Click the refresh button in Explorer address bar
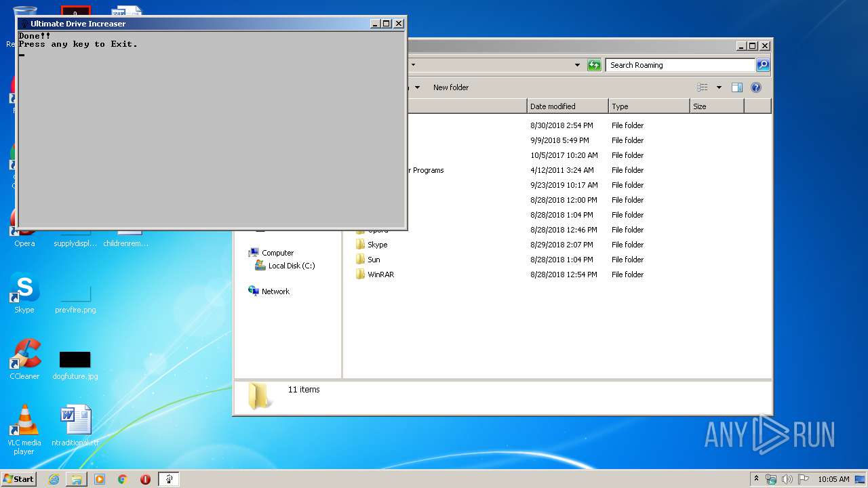 point(594,65)
